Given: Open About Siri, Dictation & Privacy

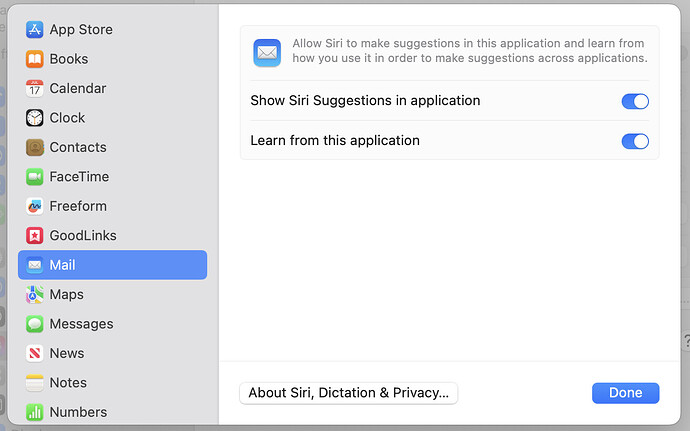Looking at the screenshot, I should click(349, 393).
